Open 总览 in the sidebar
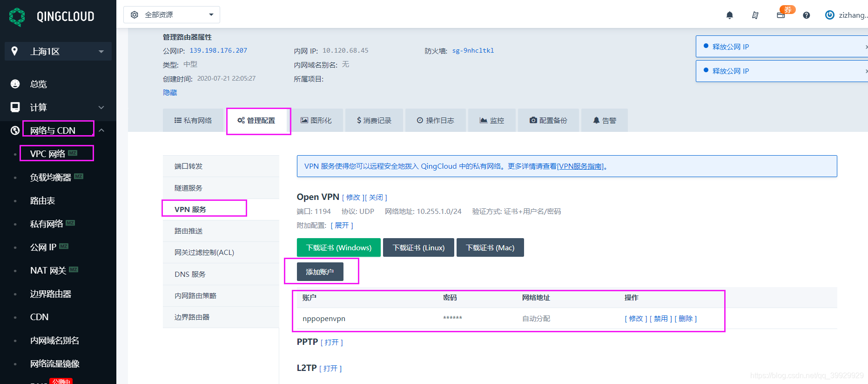Screen dimensions: 868x384 39,84
